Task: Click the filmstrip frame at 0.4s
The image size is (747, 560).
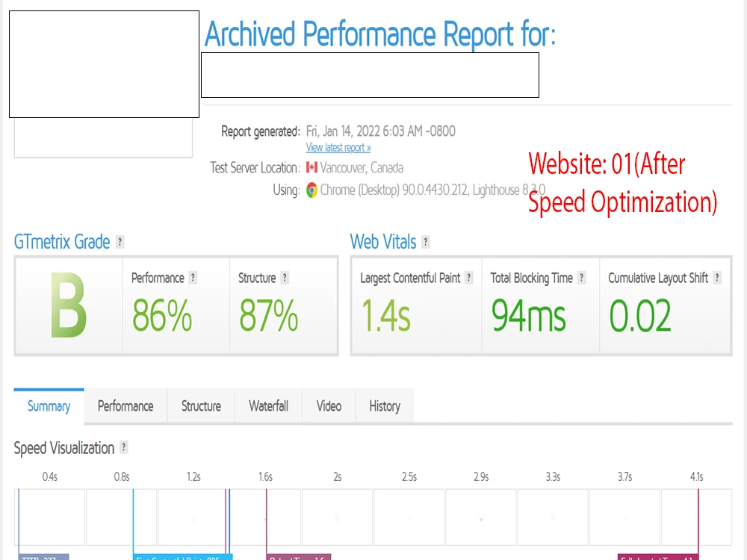Action: click(x=49, y=517)
